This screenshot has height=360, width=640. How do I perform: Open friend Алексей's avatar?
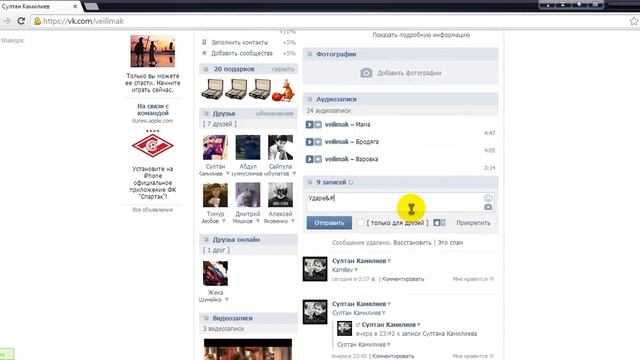[x=280, y=195]
